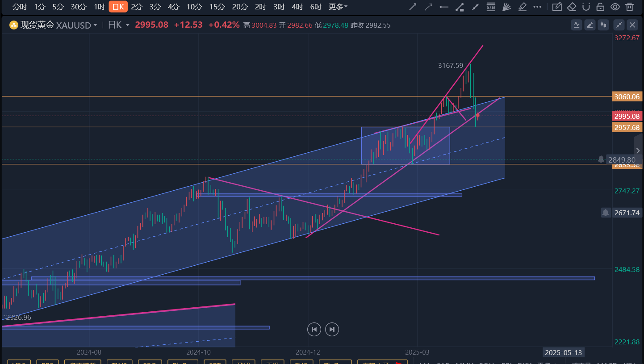The height and width of the screenshot is (364, 644).
Task: Open the candlestick chart style button
Action: tap(604, 25)
